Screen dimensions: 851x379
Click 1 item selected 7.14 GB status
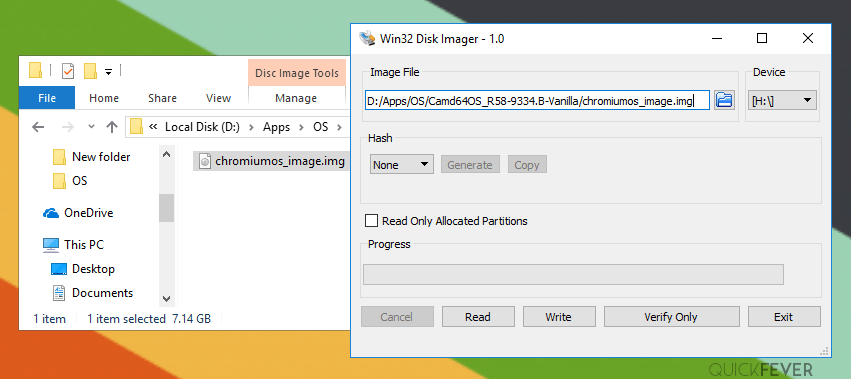149,319
